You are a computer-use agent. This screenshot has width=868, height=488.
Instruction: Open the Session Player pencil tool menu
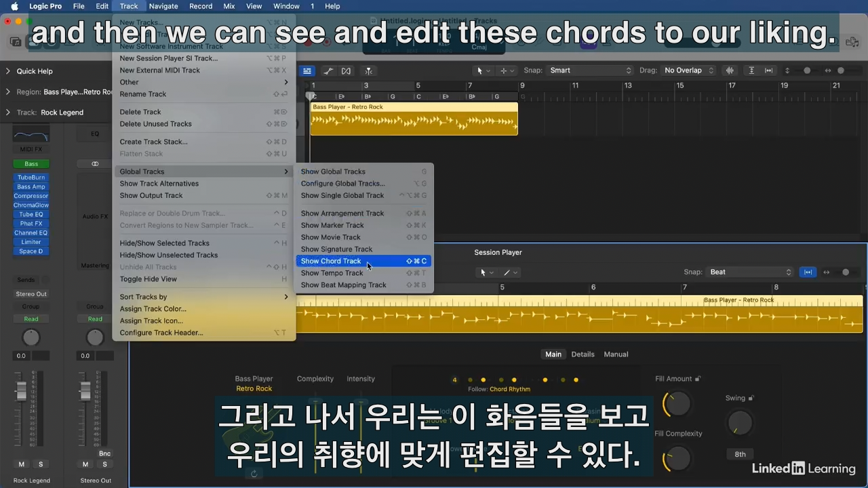[510, 272]
